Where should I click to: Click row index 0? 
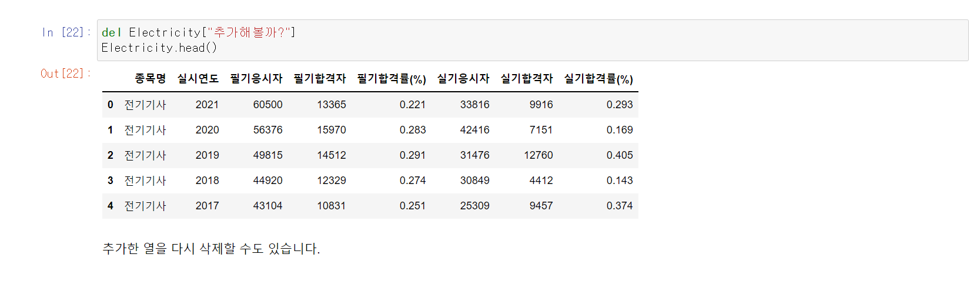111,105
